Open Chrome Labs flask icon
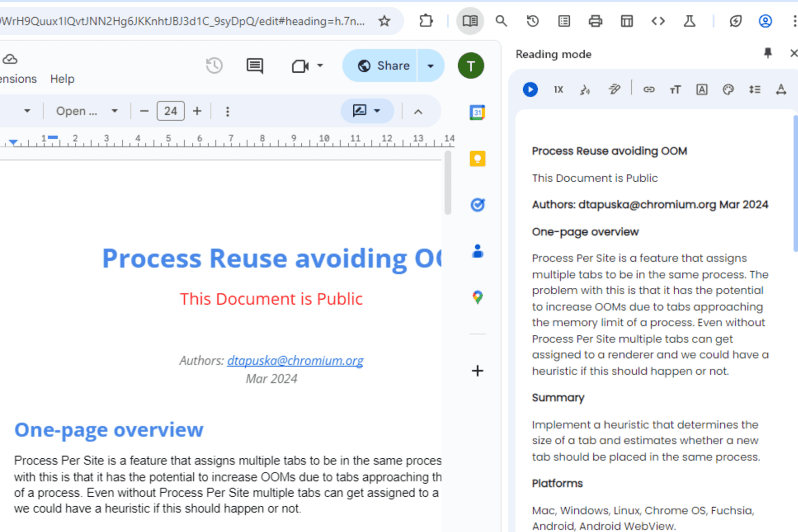798x532 pixels. [689, 21]
